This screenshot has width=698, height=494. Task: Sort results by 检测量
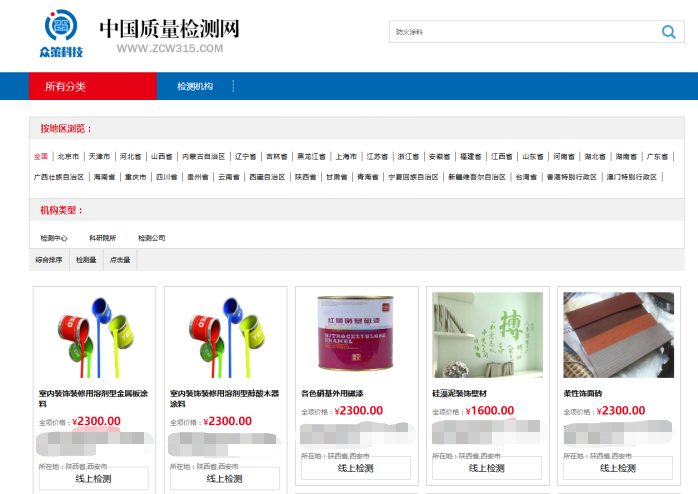pos(86,260)
